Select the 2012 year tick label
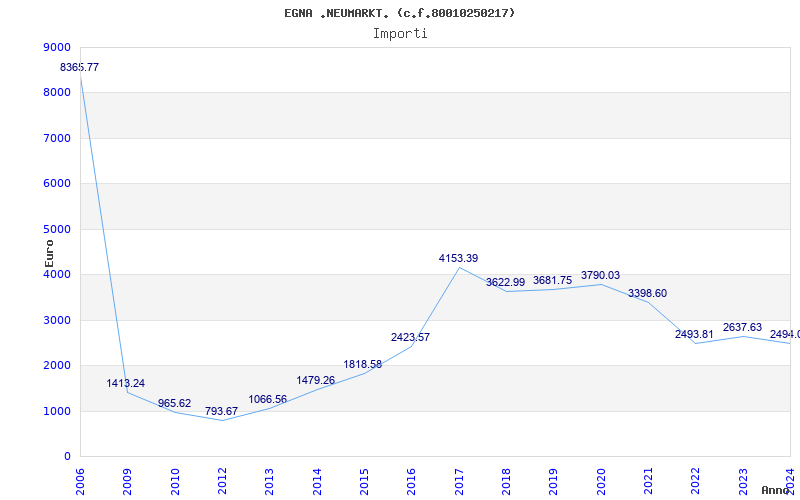This screenshot has width=800, height=500. 223,476
